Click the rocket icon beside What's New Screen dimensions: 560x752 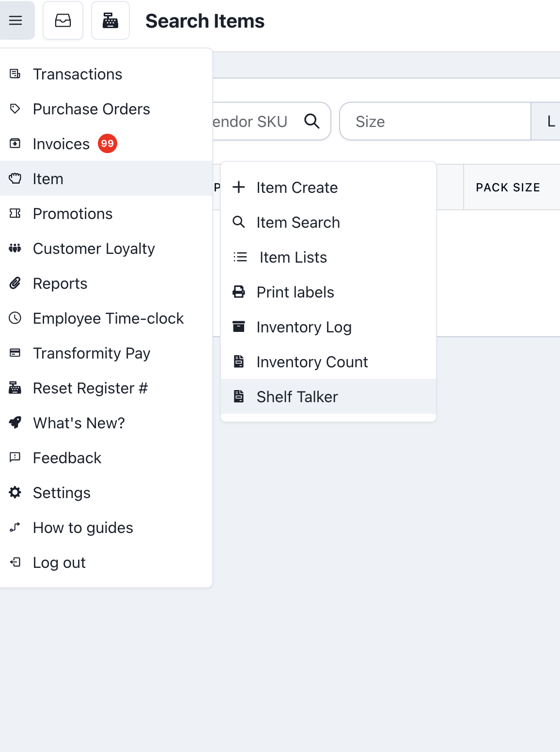tap(15, 423)
